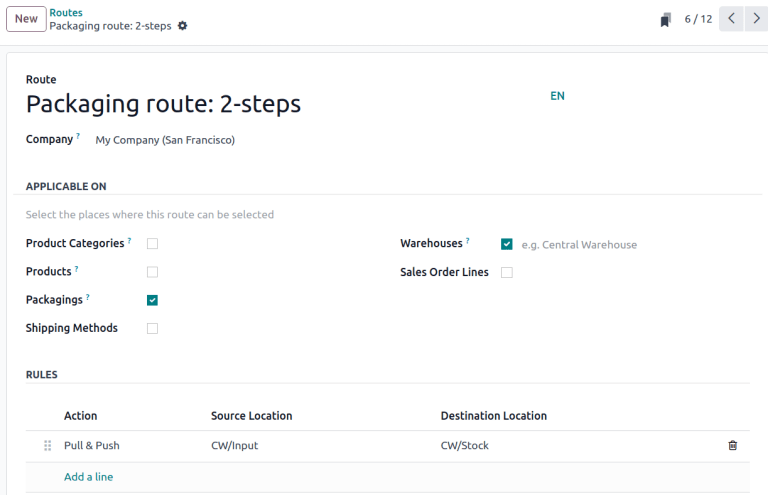Uncheck the Packagings checkbox
The height and width of the screenshot is (495, 768).
point(152,300)
